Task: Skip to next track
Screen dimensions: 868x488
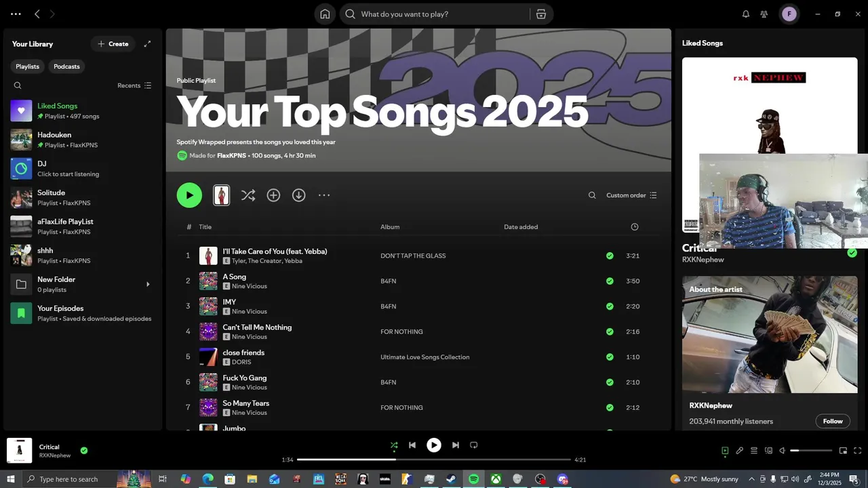Action: click(456, 445)
